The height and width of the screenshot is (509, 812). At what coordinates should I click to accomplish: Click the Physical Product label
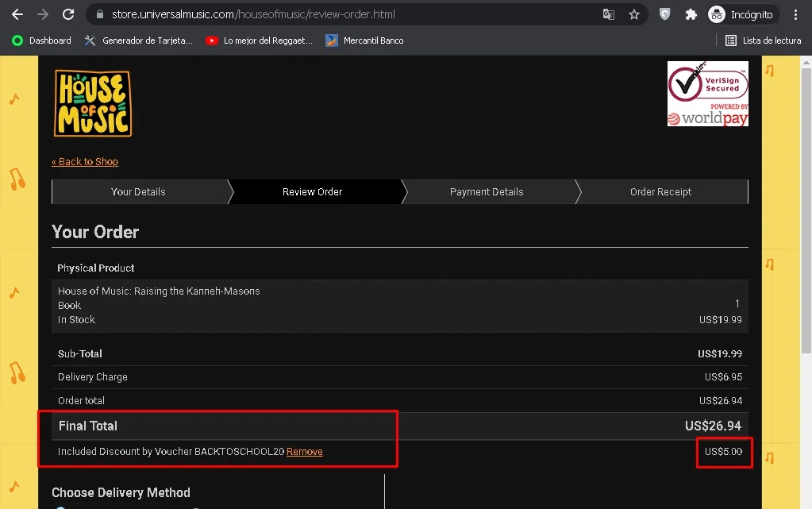pyautogui.click(x=96, y=268)
